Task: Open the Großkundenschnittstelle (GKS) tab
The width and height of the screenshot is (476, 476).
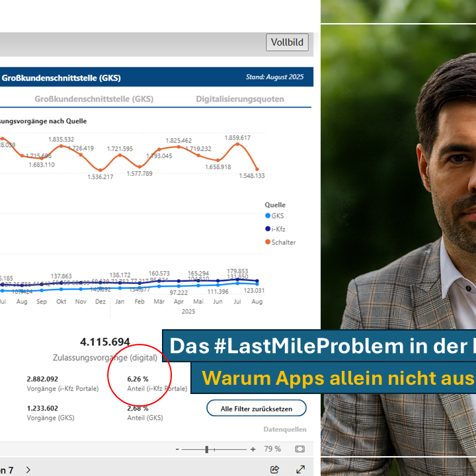Action: click(x=94, y=99)
